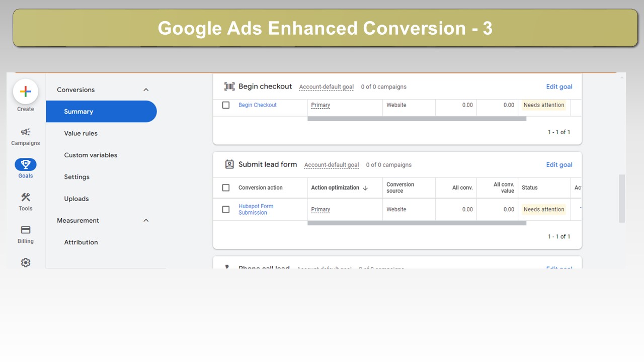This screenshot has height=362, width=644.
Task: Open Primary dropdown for Begin Checkout
Action: point(320,105)
